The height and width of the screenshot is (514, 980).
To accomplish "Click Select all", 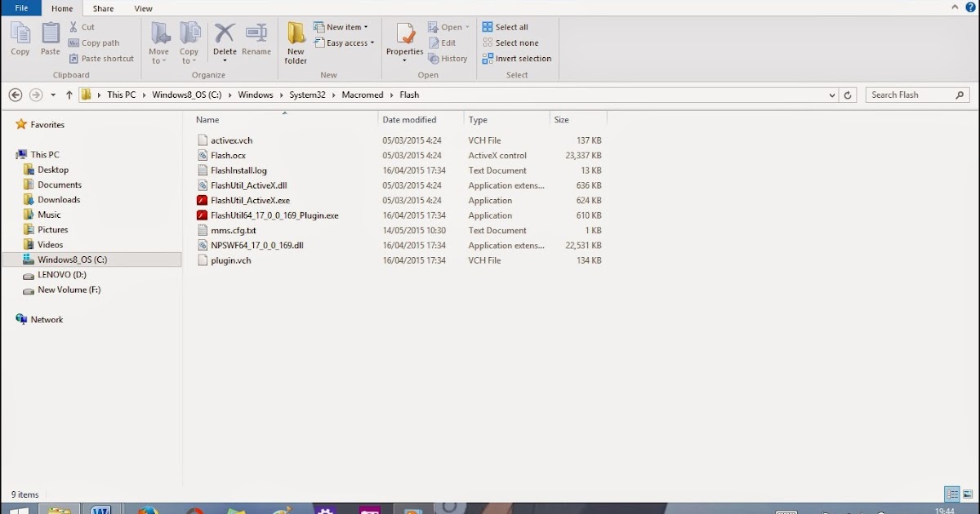I will click(506, 27).
